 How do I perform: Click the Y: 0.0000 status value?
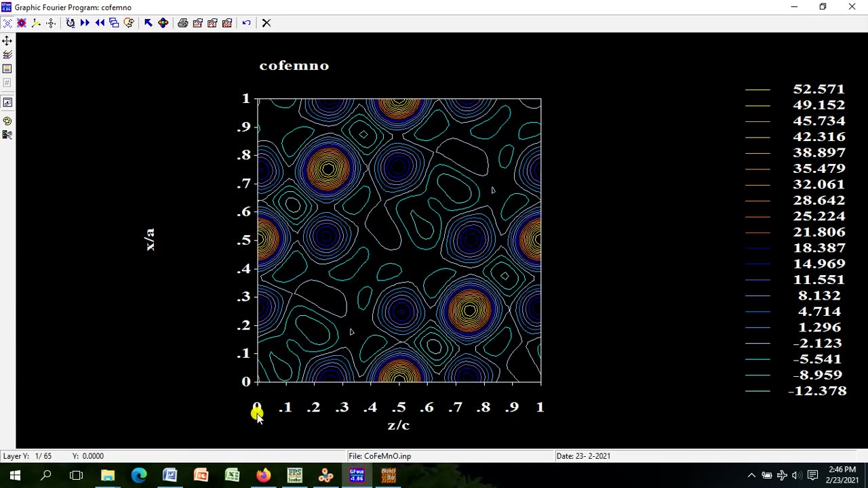point(88,456)
